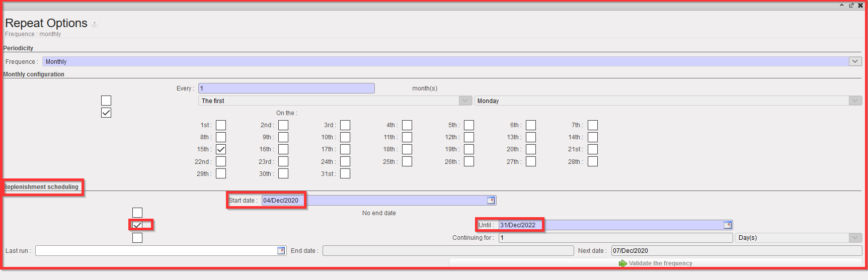The height and width of the screenshot is (280, 868).
Task: Collapse the panel with the top-right caret
Action: coord(842,6)
